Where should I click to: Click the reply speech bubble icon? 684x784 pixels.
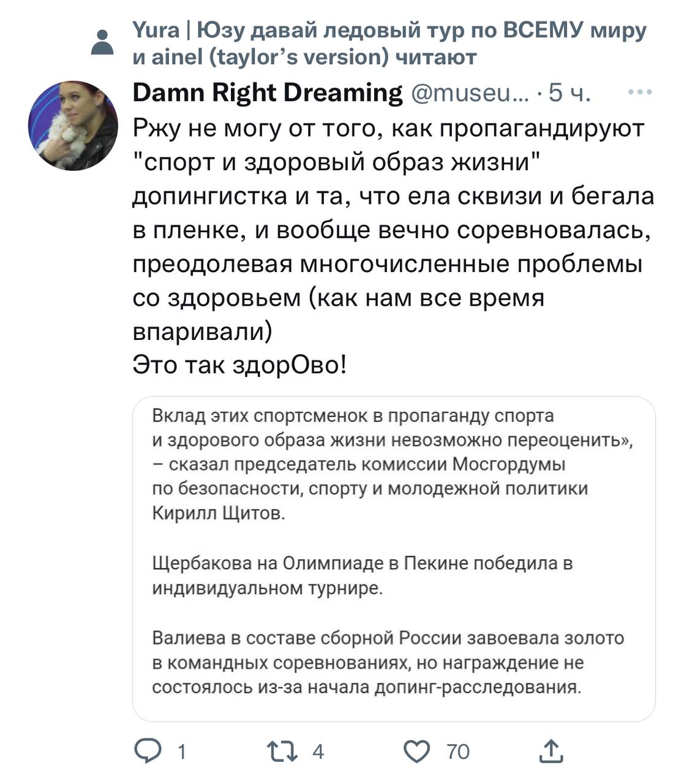(148, 751)
